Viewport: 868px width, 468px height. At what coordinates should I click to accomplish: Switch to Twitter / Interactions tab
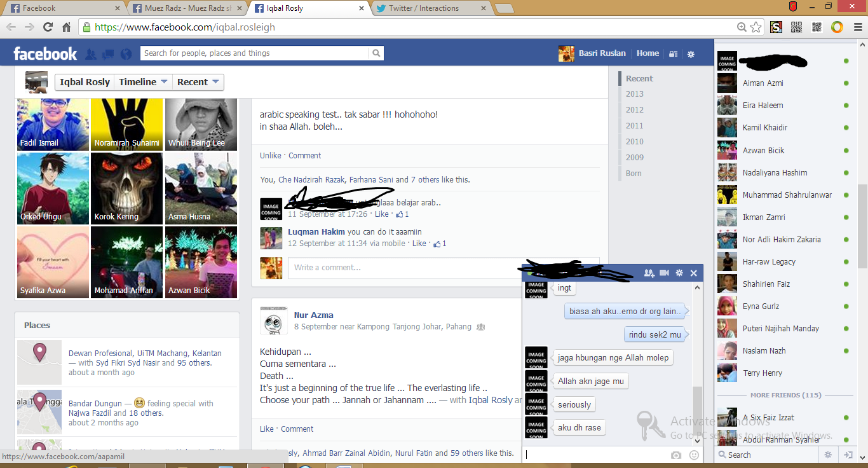[x=429, y=8]
